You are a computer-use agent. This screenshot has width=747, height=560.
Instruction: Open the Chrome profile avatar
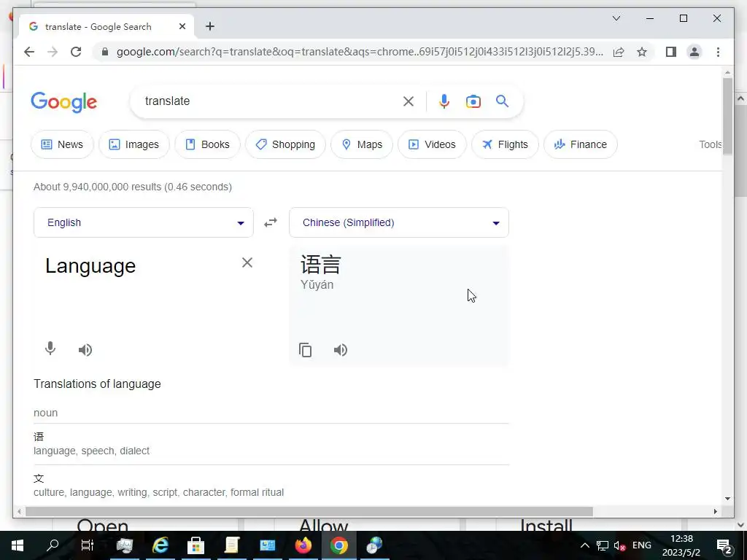694,52
